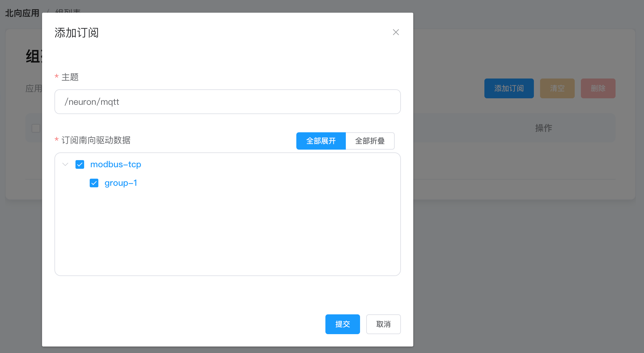Uncheck the group-1 checkbox
Screen dimensions: 644x353
click(94, 183)
